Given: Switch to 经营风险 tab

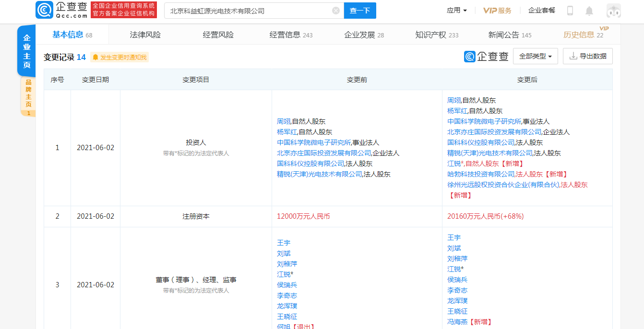Looking at the screenshot, I should point(218,35).
